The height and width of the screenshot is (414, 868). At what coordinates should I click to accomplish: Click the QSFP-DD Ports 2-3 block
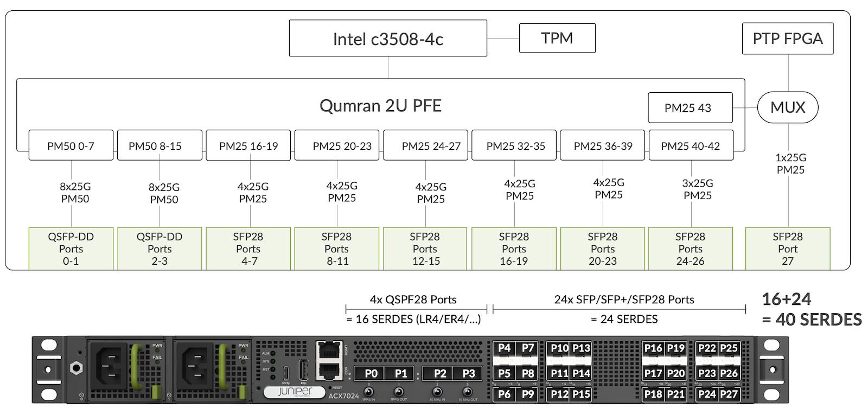(159, 249)
